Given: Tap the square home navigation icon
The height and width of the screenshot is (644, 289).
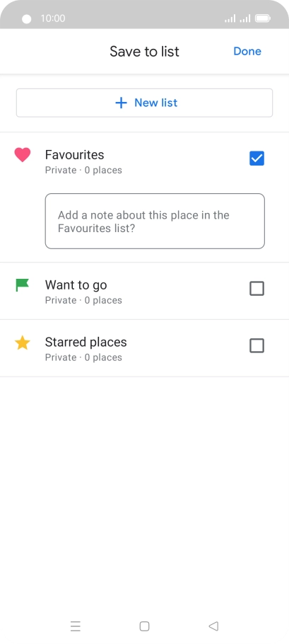Looking at the screenshot, I should [144, 626].
